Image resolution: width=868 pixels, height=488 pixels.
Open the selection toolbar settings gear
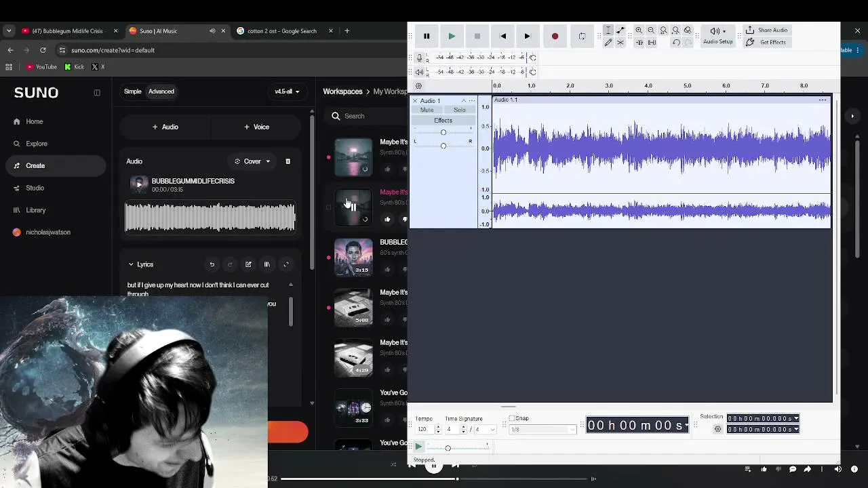[x=718, y=429]
